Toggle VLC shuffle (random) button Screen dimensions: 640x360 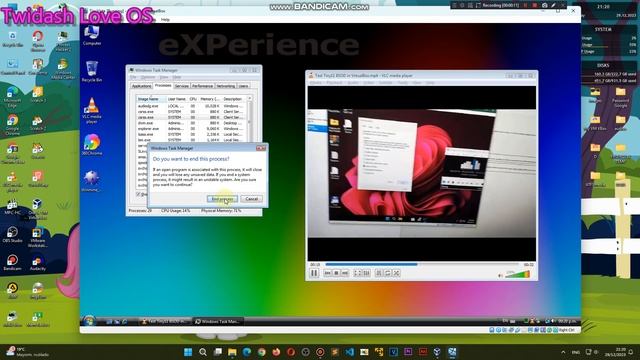[396, 273]
